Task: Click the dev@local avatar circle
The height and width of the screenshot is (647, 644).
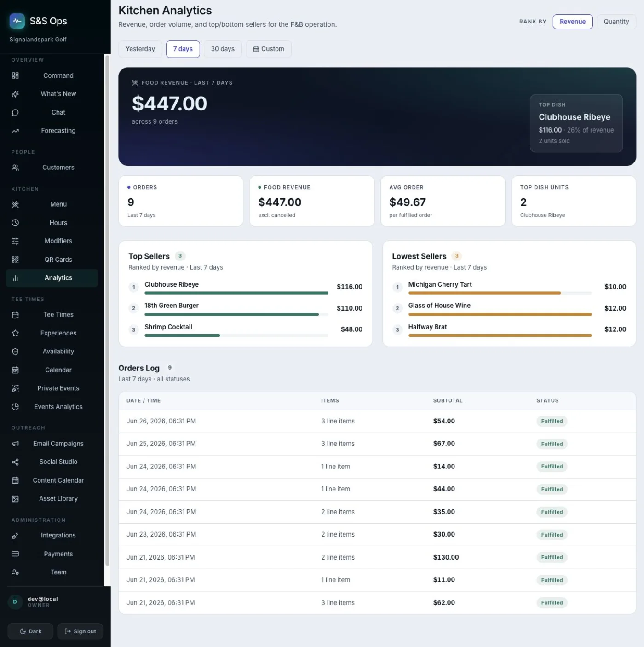Action: click(x=15, y=602)
